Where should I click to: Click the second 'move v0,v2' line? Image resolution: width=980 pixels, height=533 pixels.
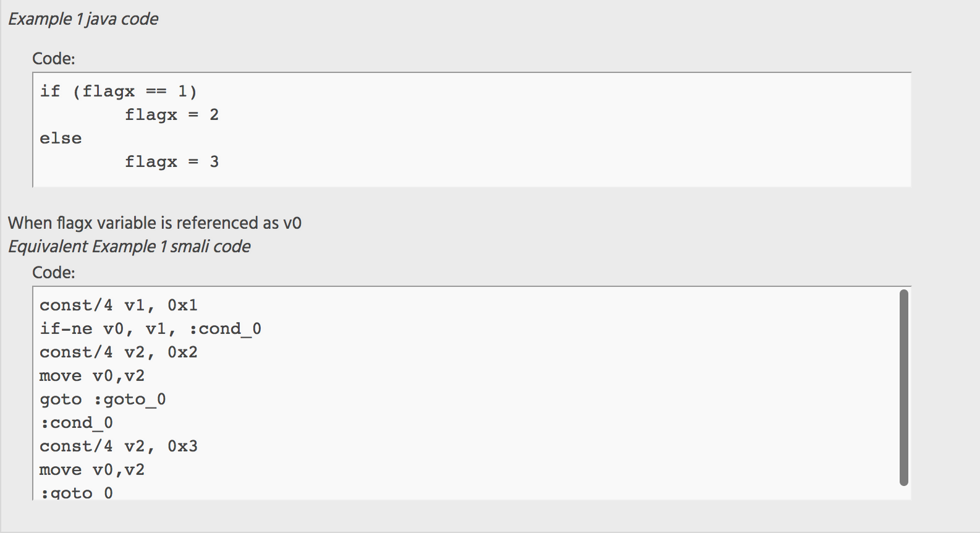(x=92, y=470)
